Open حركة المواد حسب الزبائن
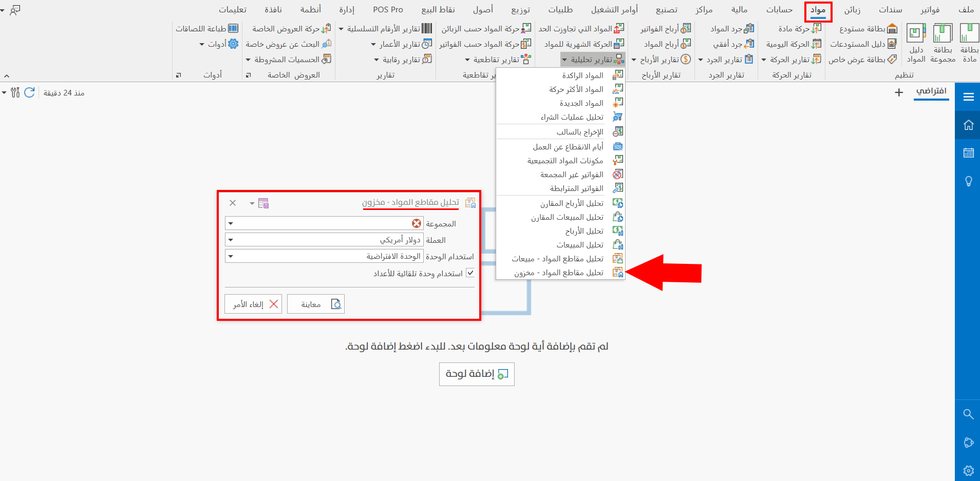Image resolution: width=980 pixels, height=481 pixels. pos(486,29)
